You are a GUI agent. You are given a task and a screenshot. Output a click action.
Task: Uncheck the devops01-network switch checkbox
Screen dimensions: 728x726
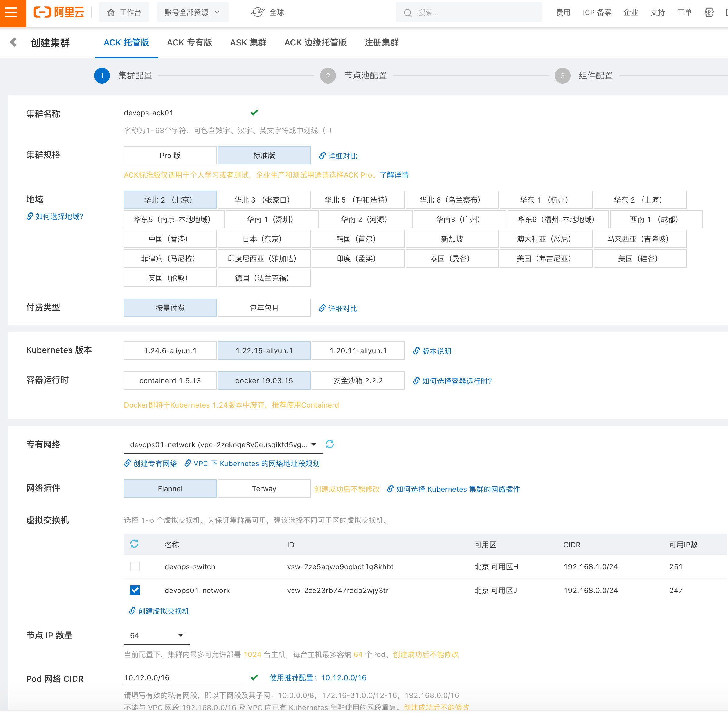[135, 590]
